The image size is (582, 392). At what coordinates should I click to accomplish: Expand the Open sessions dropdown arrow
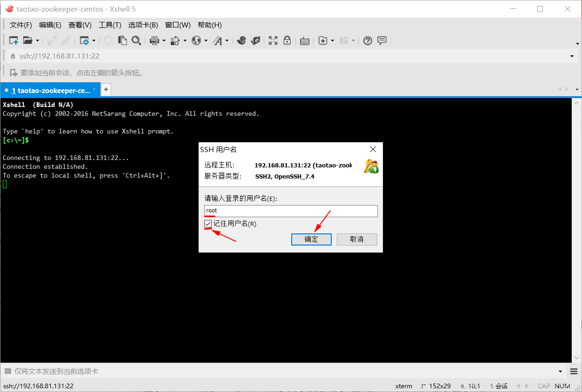[37, 41]
